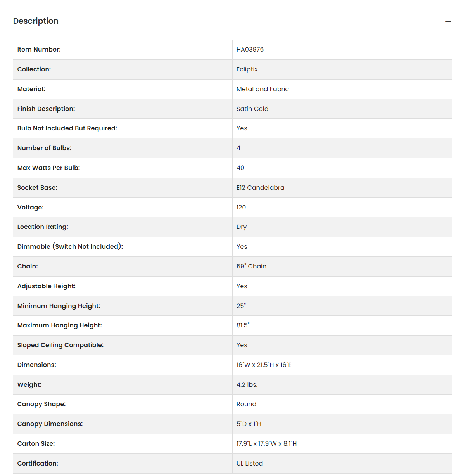Click the 4.2 lbs. weight value

tap(247, 385)
